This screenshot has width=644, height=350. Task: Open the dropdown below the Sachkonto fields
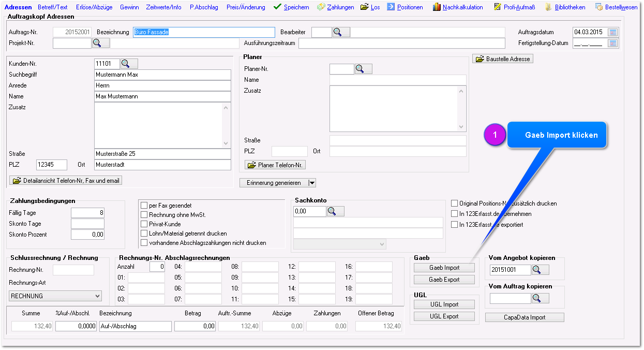(x=340, y=244)
